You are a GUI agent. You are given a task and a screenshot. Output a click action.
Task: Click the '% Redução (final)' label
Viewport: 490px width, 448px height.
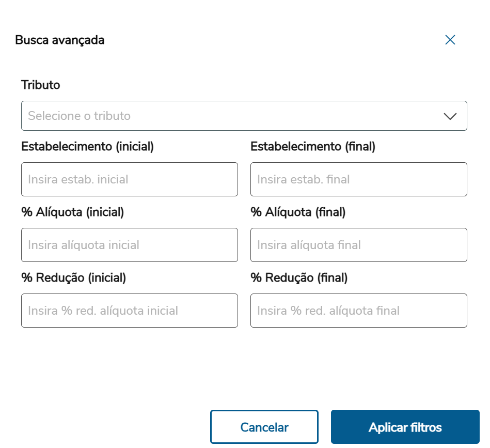299,277
